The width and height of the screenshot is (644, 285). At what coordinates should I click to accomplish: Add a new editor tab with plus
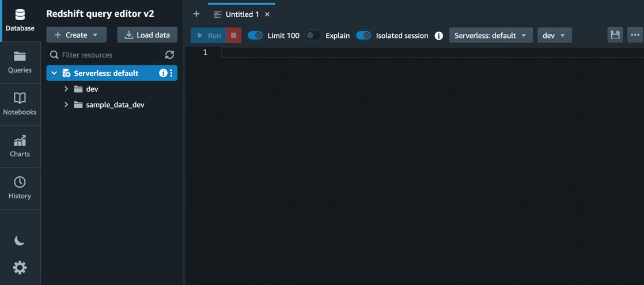(x=196, y=14)
